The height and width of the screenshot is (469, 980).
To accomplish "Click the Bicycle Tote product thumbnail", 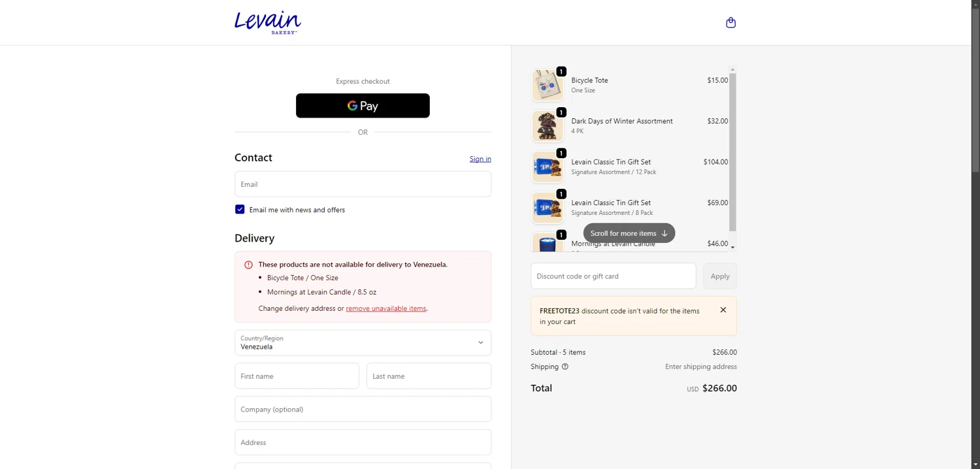I will click(x=547, y=85).
